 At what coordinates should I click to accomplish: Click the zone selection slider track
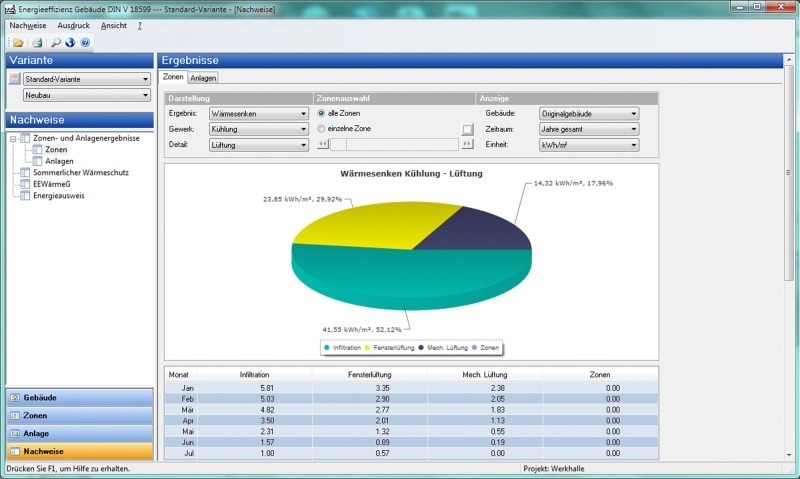(394, 144)
